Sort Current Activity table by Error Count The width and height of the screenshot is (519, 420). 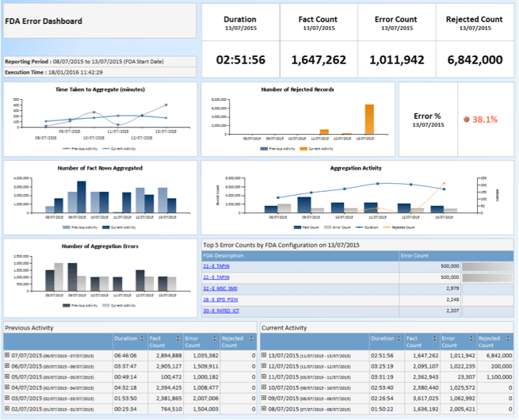click(x=471, y=338)
